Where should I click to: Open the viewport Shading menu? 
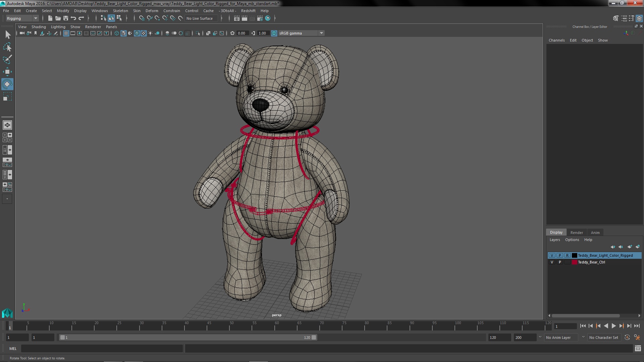[39, 27]
